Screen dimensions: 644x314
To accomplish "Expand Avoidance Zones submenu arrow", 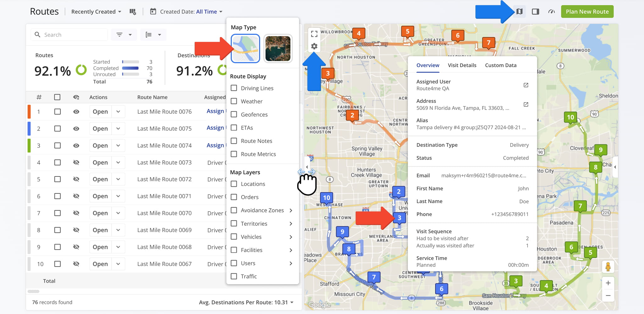I will tap(291, 210).
